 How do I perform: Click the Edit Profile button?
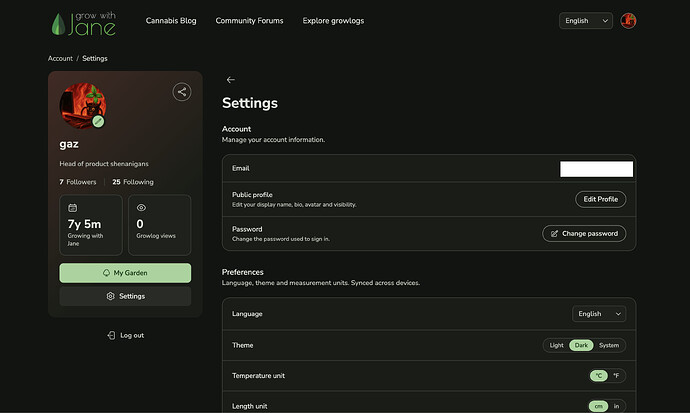coord(601,199)
